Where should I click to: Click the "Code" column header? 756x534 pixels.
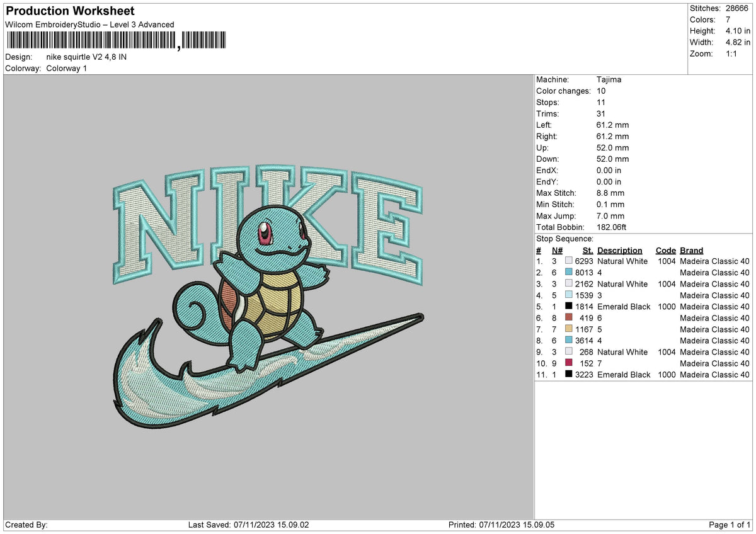pos(665,250)
